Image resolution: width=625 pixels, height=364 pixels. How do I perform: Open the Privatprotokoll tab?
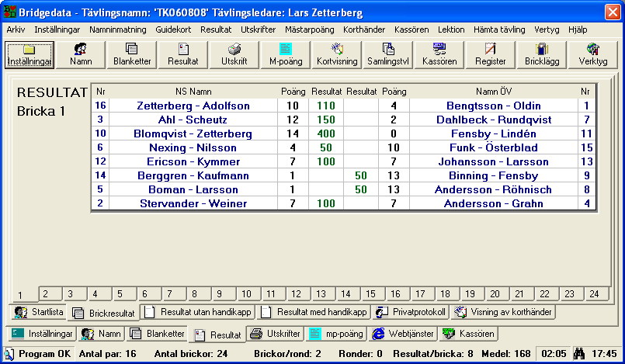(411, 313)
